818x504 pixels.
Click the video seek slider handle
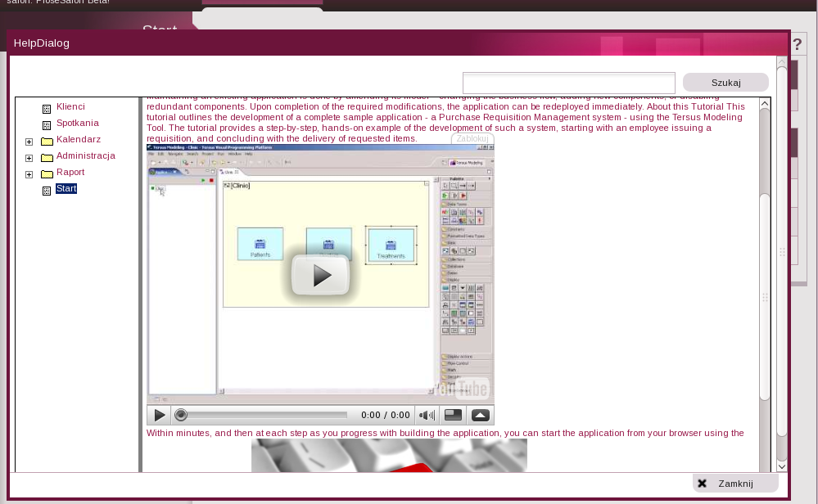click(181, 416)
